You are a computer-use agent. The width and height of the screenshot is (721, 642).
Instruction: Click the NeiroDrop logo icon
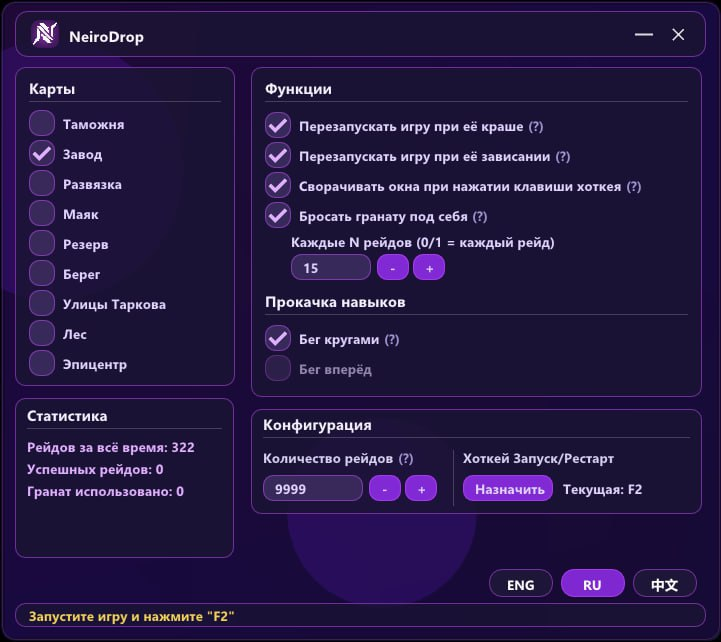(x=45, y=35)
